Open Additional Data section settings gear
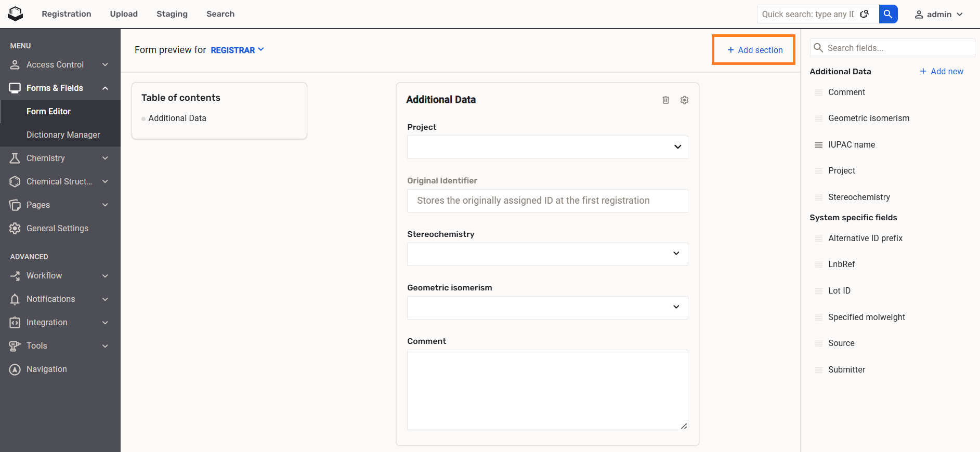Screen dimensions: 980x452 click(x=684, y=100)
